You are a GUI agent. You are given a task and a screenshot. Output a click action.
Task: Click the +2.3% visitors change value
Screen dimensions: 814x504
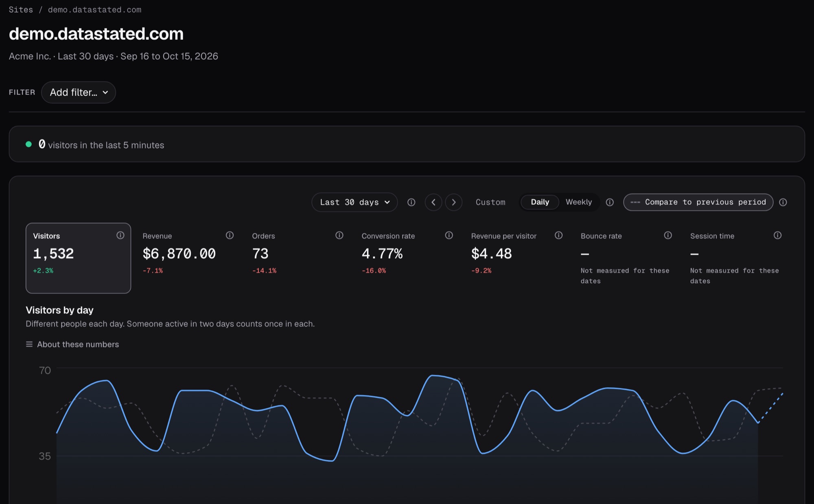click(x=43, y=271)
